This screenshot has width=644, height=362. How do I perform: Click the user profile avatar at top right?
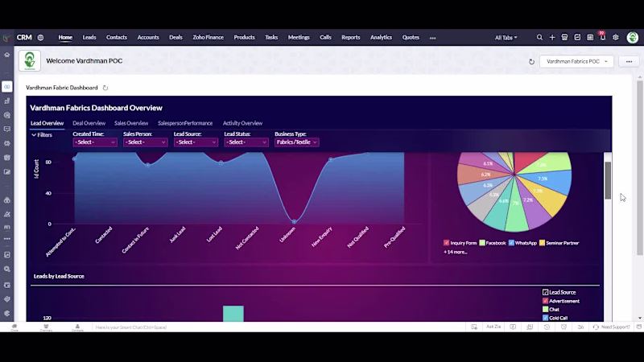[x=633, y=37]
